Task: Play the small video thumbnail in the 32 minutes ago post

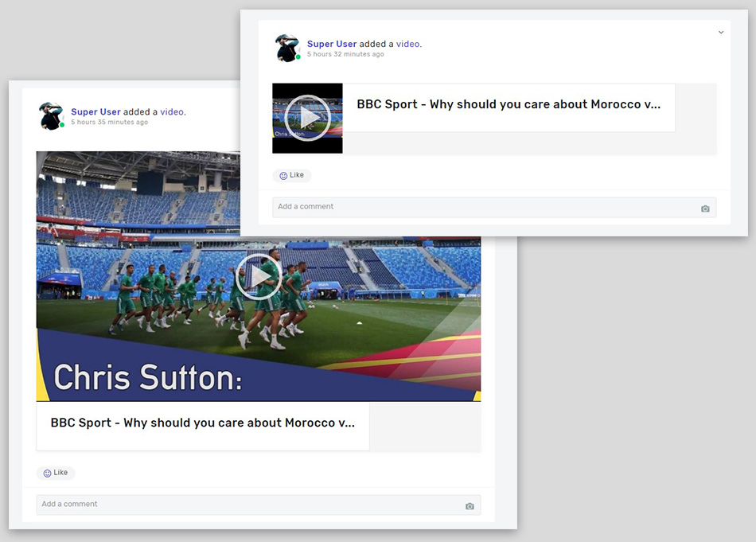Action: pyautogui.click(x=307, y=118)
